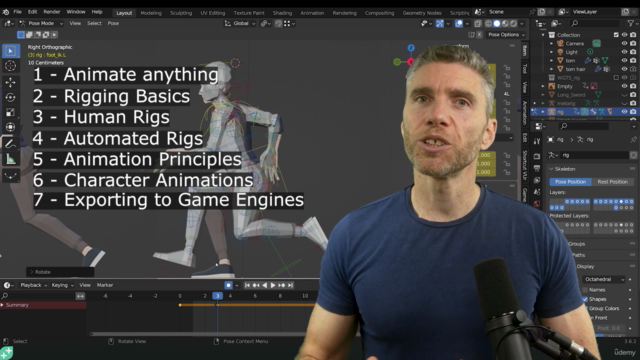Screen dimensions: 640x360
Task: Activate the 3D Cursor tool
Action: (11, 66)
